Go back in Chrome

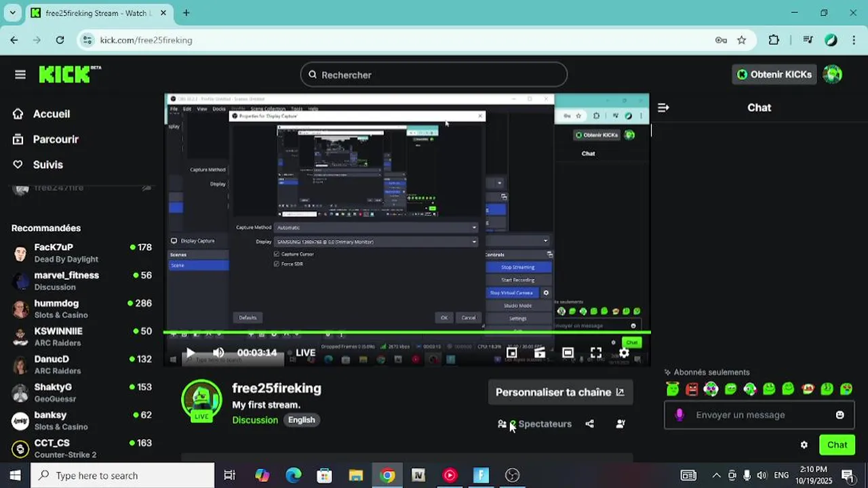[14, 40]
